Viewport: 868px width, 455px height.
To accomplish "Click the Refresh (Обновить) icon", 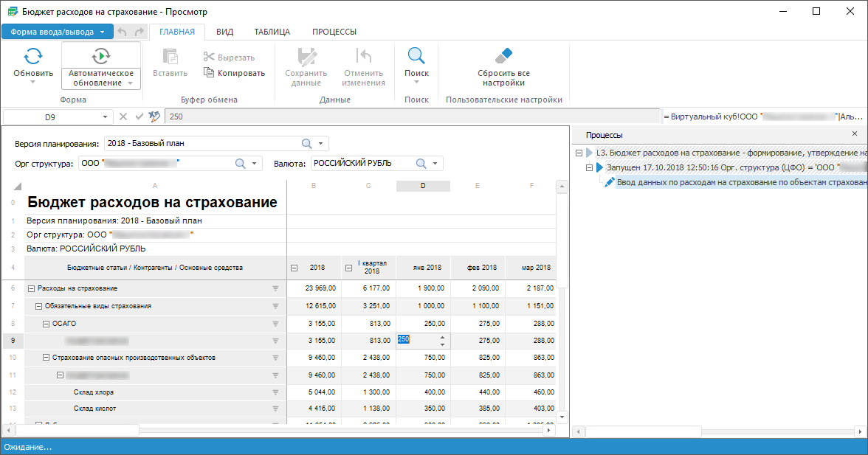I will (33, 57).
